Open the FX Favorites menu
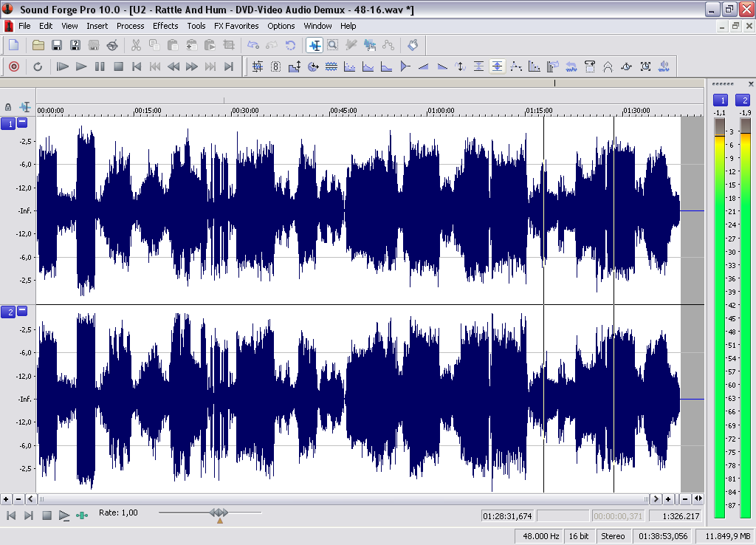 (236, 26)
